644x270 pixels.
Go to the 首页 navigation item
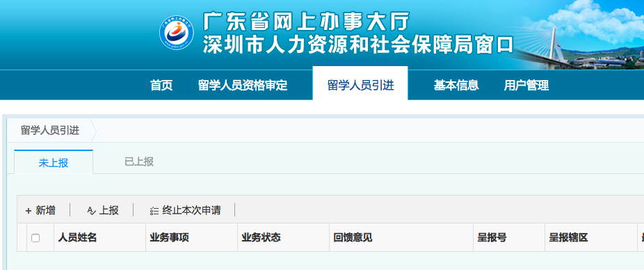[161, 85]
